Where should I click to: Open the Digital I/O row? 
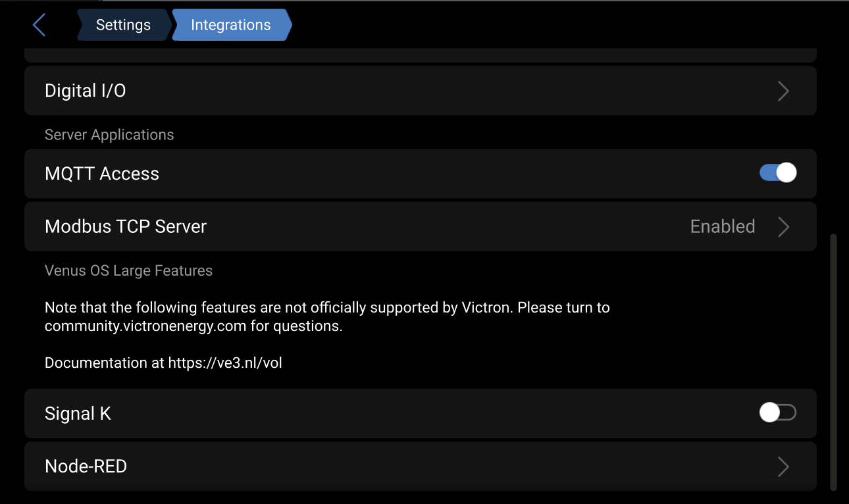pos(395,91)
